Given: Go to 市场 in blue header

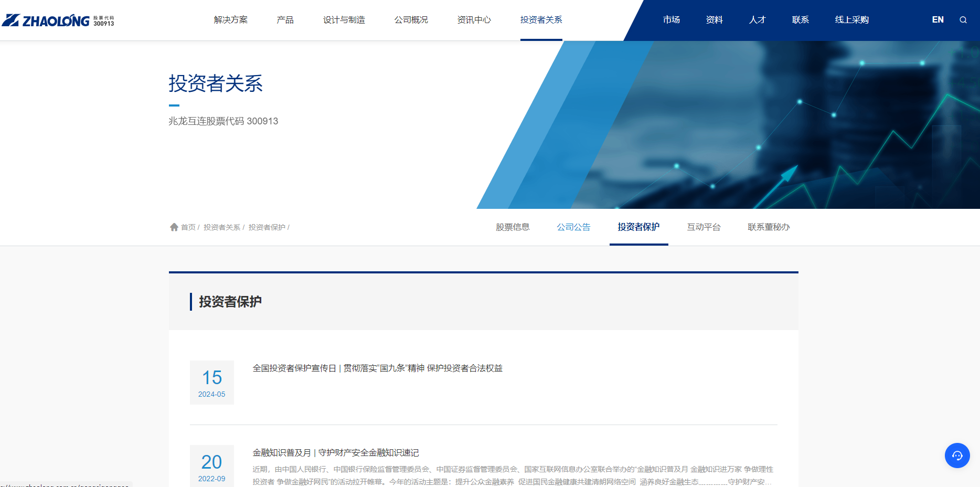Looking at the screenshot, I should [671, 20].
